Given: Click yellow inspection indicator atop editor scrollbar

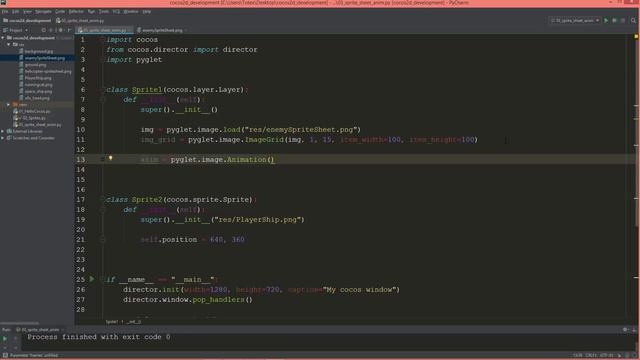Looking at the screenshot, I should tap(636, 37).
